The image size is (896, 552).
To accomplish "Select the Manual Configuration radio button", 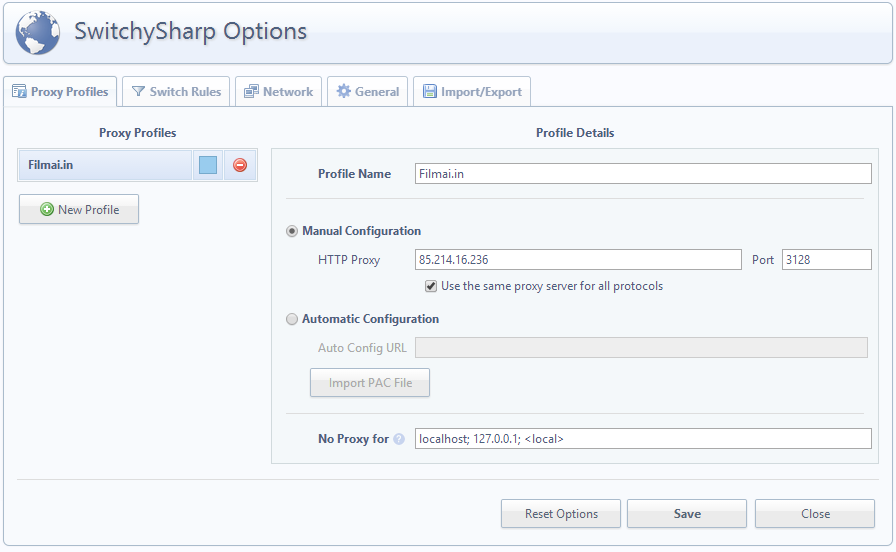I will (292, 231).
